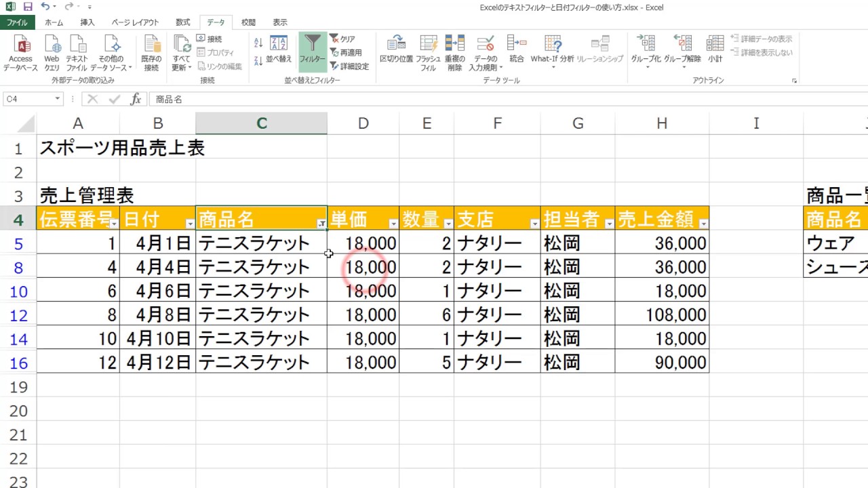The image size is (868, 488).
Task: Click プロパティ in the connections group
Action: click(215, 53)
